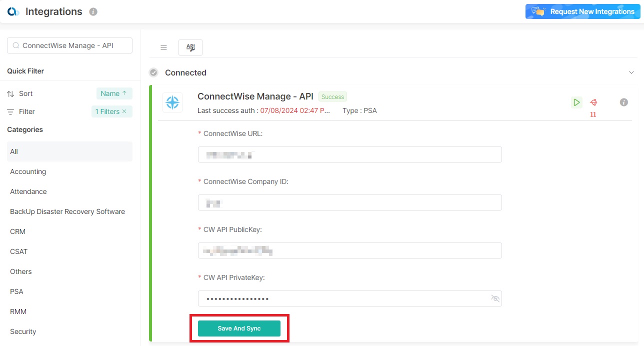Remove the 1 Filters tag
Screen dimensions: 644x346
tap(124, 111)
